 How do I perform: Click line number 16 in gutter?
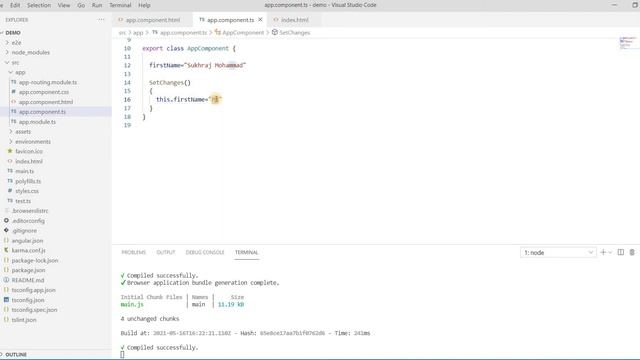(x=127, y=100)
